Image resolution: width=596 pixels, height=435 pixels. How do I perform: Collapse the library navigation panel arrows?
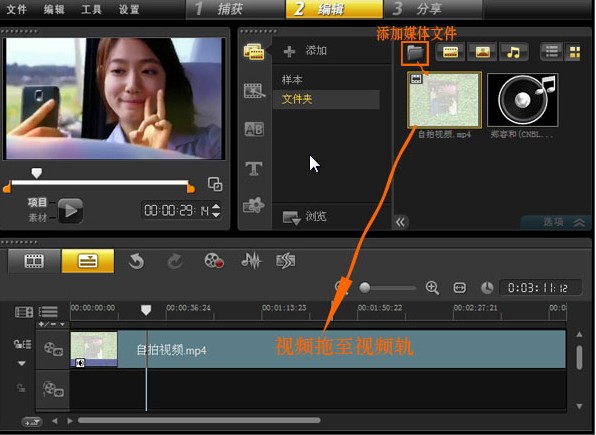click(x=400, y=222)
